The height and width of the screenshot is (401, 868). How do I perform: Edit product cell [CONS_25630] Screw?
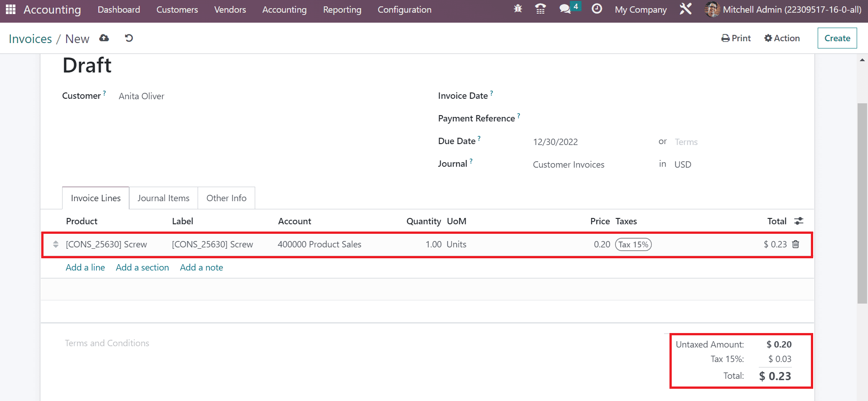click(x=107, y=244)
